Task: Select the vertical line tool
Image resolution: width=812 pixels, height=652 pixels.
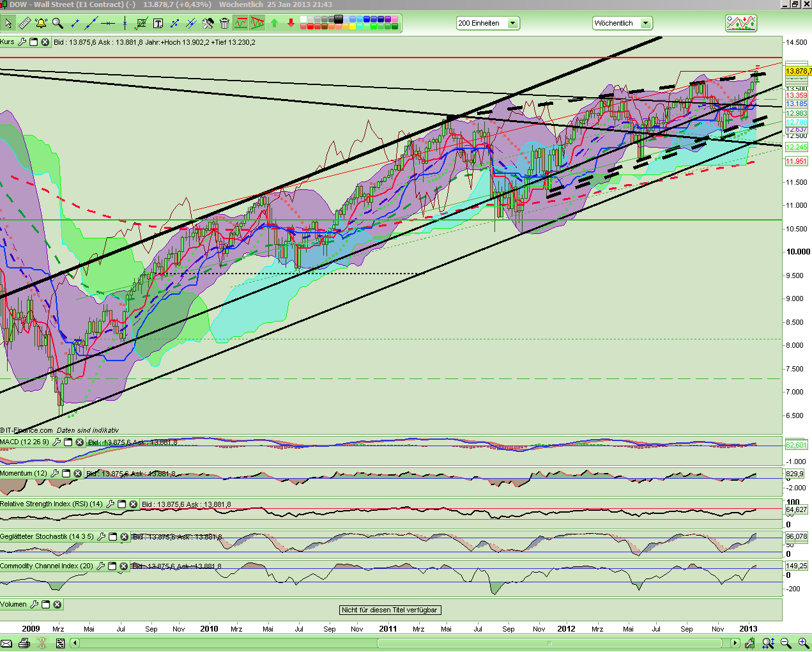Action: 125,24
